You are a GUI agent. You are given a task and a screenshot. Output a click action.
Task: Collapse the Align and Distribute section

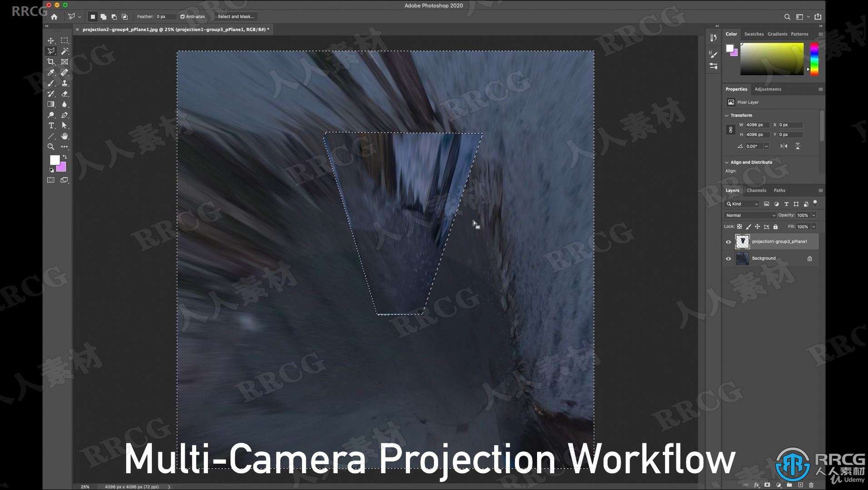tap(727, 162)
